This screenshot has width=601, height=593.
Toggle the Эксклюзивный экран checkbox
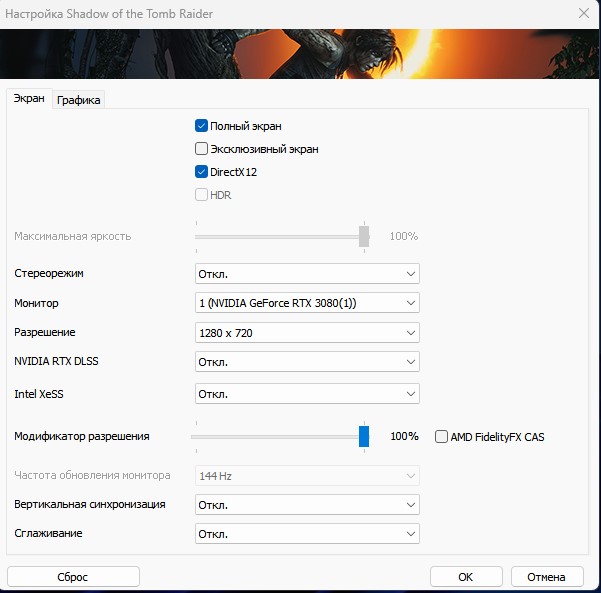201,149
